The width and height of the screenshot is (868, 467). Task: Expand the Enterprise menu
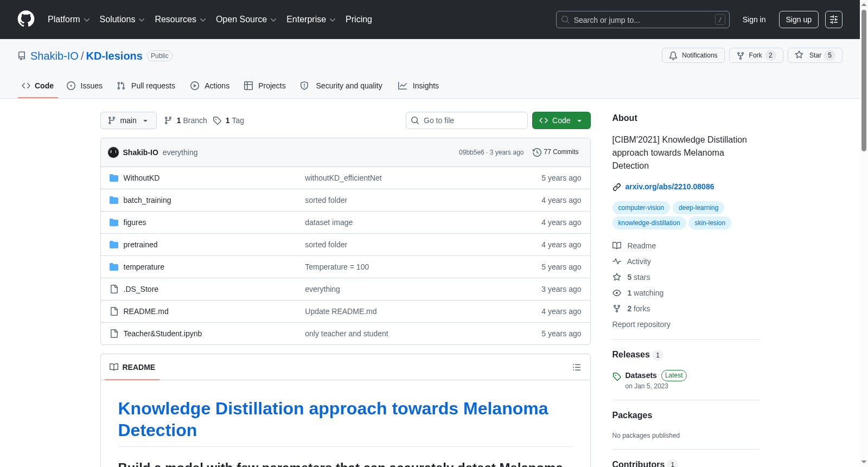pyautogui.click(x=311, y=20)
